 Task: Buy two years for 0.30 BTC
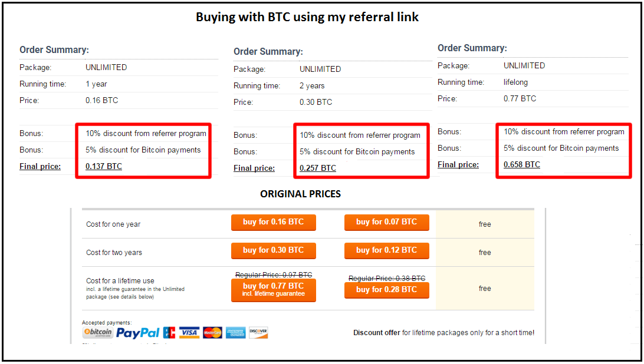274,251
